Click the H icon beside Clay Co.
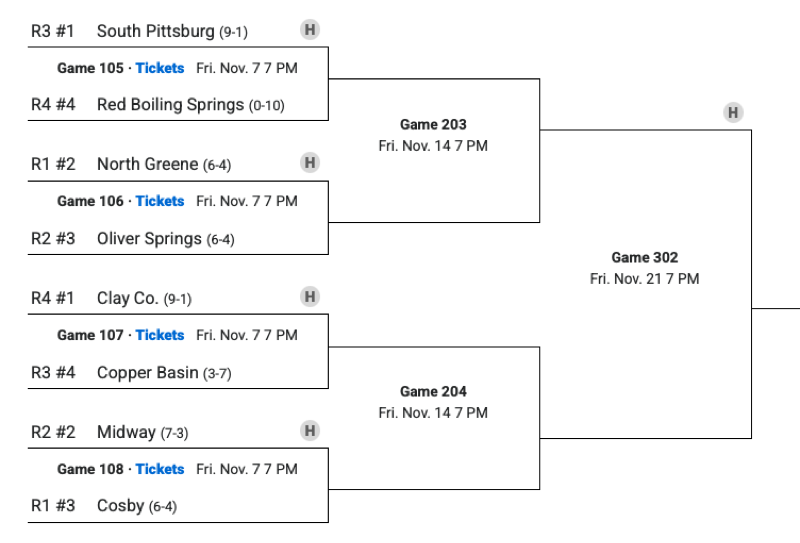The width and height of the screenshot is (800, 543). click(310, 296)
